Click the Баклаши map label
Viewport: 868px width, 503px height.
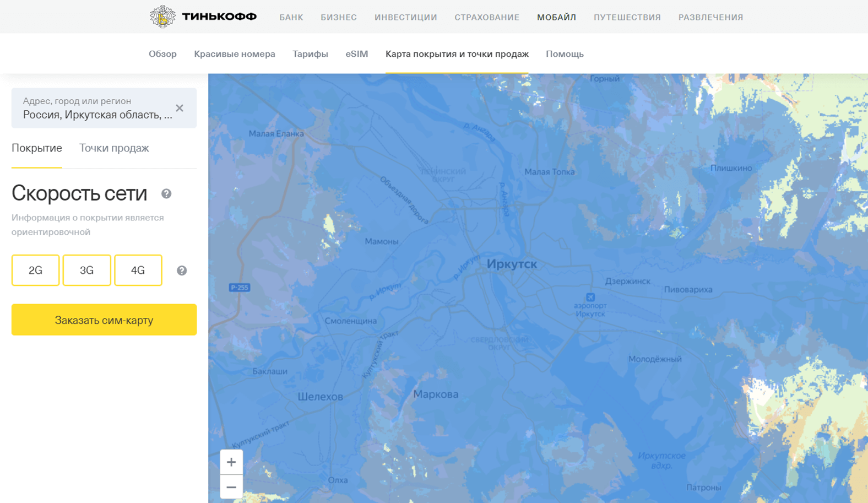270,371
